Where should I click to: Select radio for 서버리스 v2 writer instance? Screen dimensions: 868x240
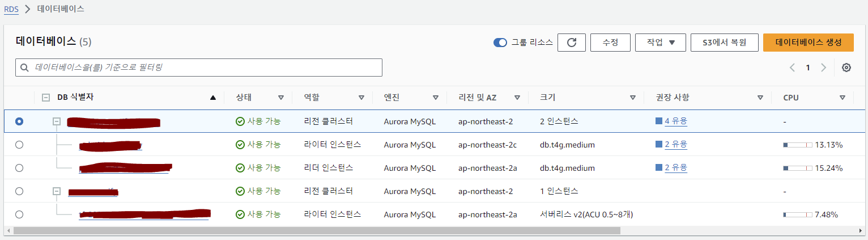coord(20,214)
